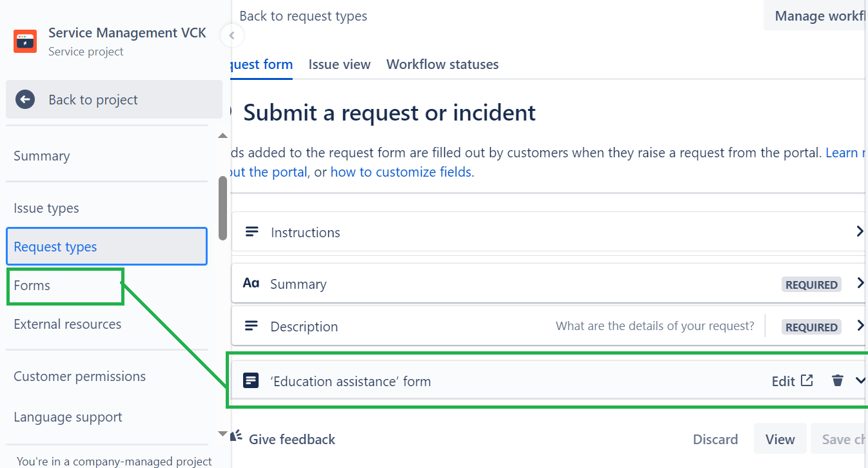Click the Description field icon

click(251, 326)
